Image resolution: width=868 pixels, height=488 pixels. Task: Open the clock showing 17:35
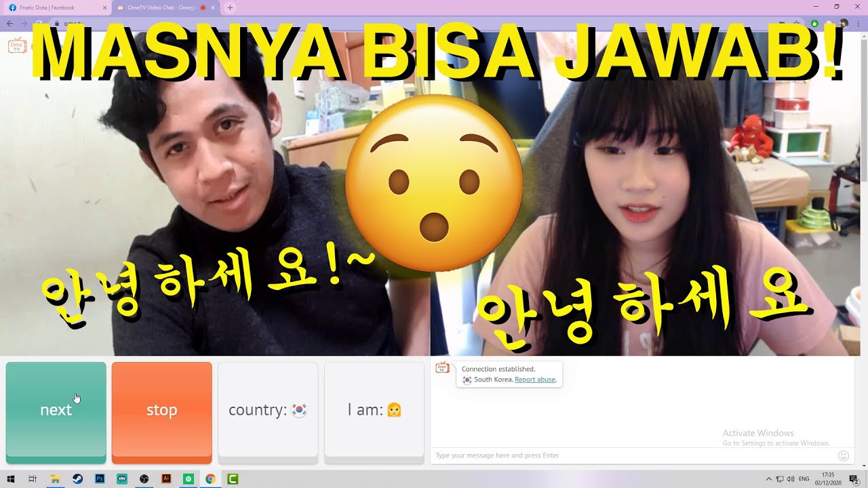pyautogui.click(x=828, y=479)
